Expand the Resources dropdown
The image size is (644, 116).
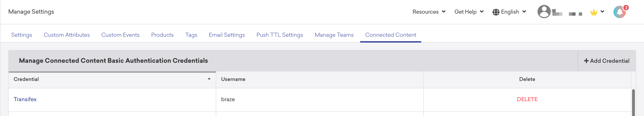pos(429,12)
